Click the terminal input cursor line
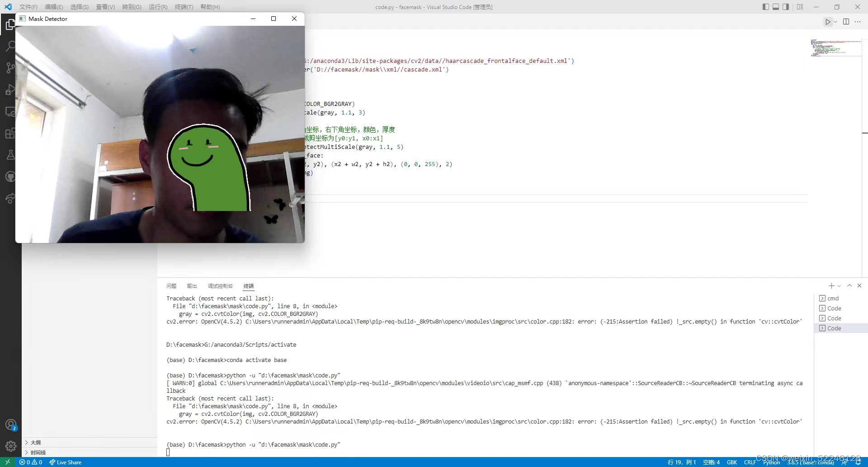The height and width of the screenshot is (467, 868). (168, 452)
